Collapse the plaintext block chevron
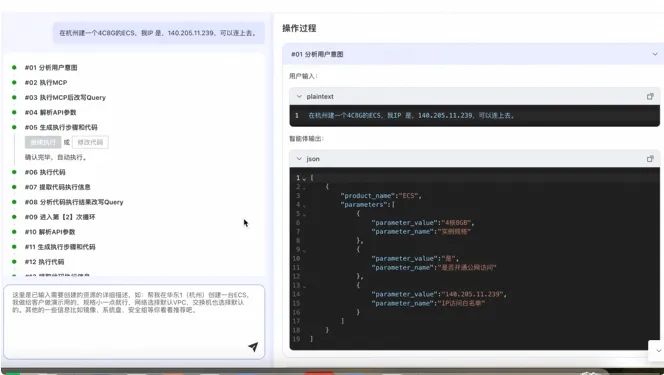This screenshot has width=664, height=375. point(299,97)
